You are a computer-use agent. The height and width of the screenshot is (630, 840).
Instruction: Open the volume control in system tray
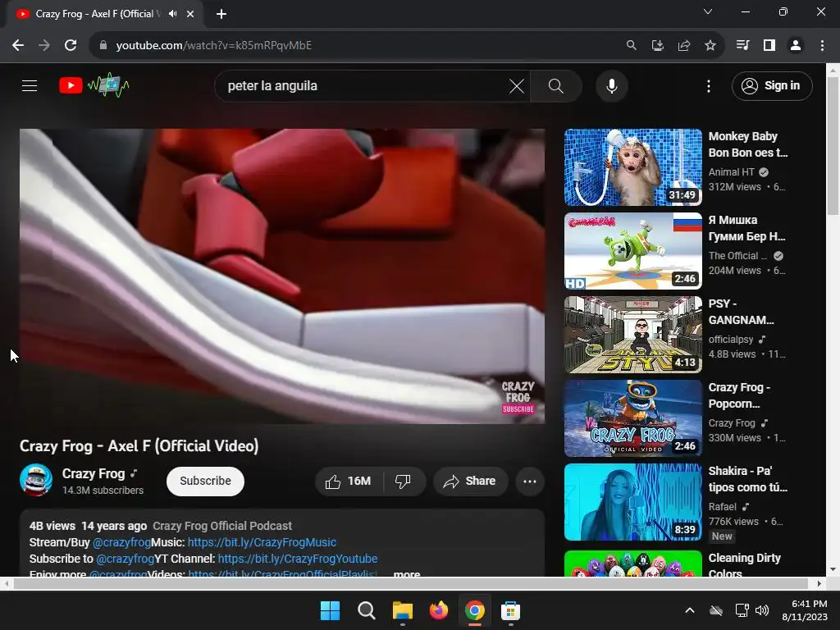point(762,610)
